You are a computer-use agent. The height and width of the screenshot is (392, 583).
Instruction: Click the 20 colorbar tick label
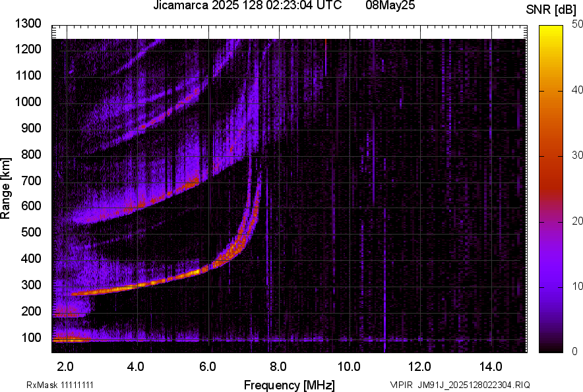[577, 221]
